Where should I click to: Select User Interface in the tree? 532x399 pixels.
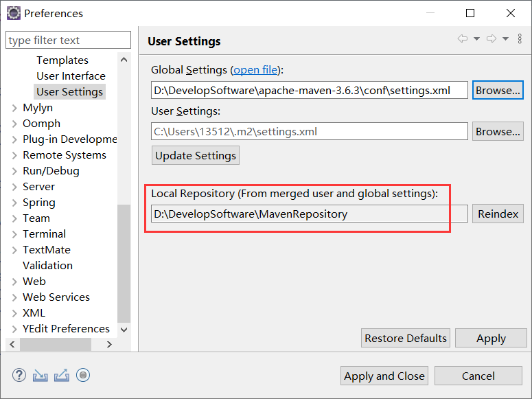pos(71,76)
